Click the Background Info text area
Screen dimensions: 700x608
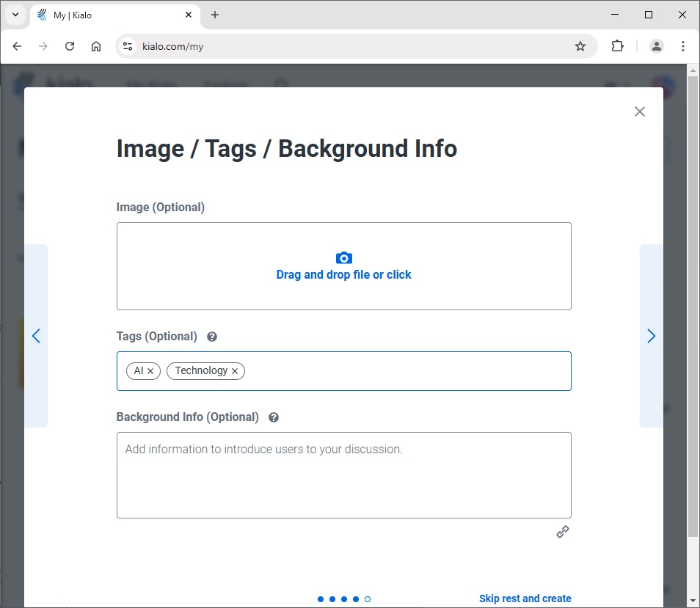[x=343, y=475]
